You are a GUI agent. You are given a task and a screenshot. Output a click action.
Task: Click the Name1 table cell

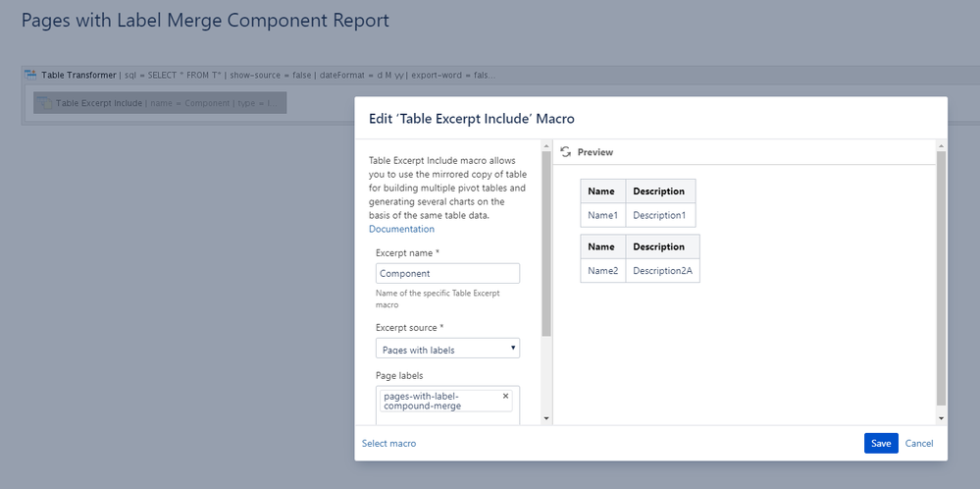pos(603,215)
